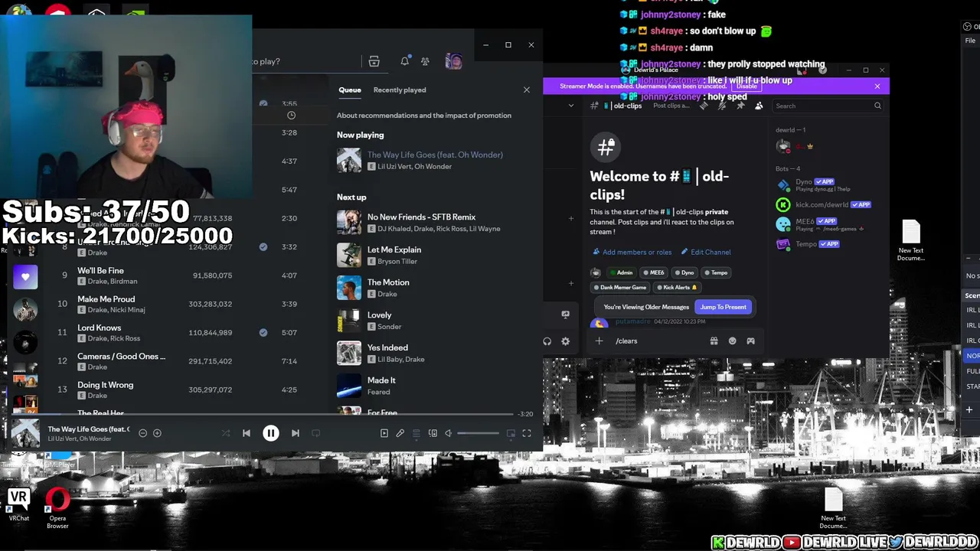980x551 pixels.
Task: Click the minus icon beside the song title
Action: [142, 433]
